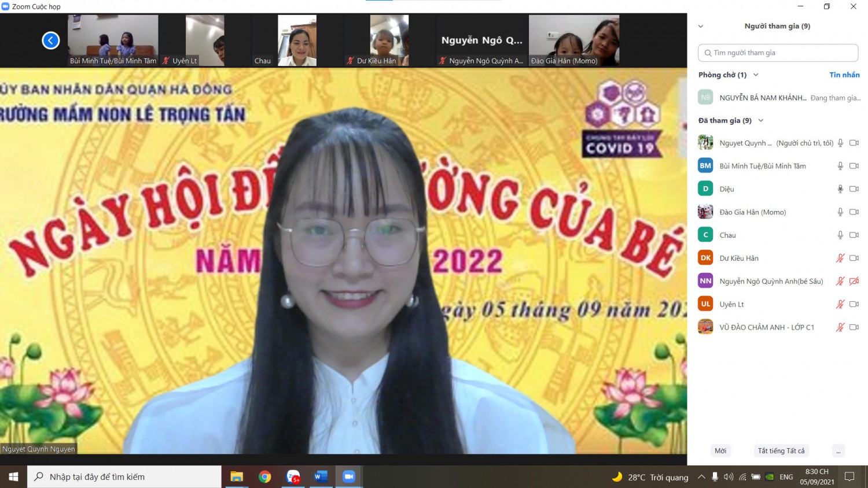Collapse the Đã tham gia (9) list
The height and width of the screenshot is (488, 868).
[x=761, y=121]
